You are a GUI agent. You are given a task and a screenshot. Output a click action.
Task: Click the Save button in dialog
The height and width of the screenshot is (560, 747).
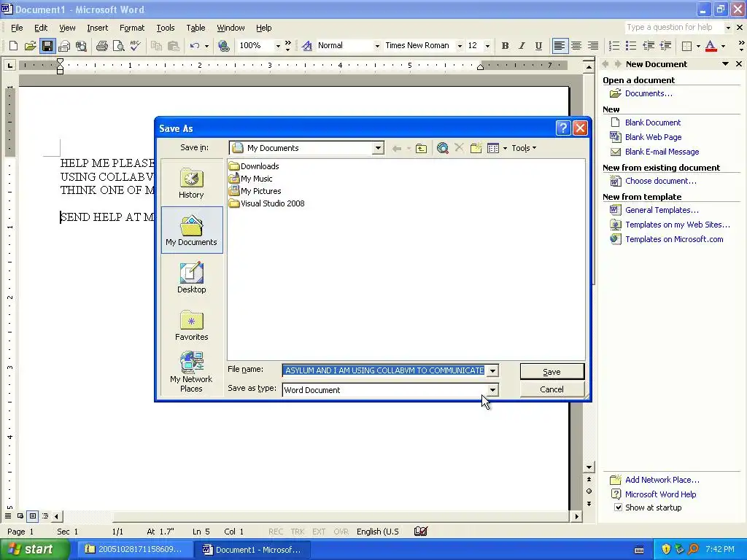pos(551,372)
